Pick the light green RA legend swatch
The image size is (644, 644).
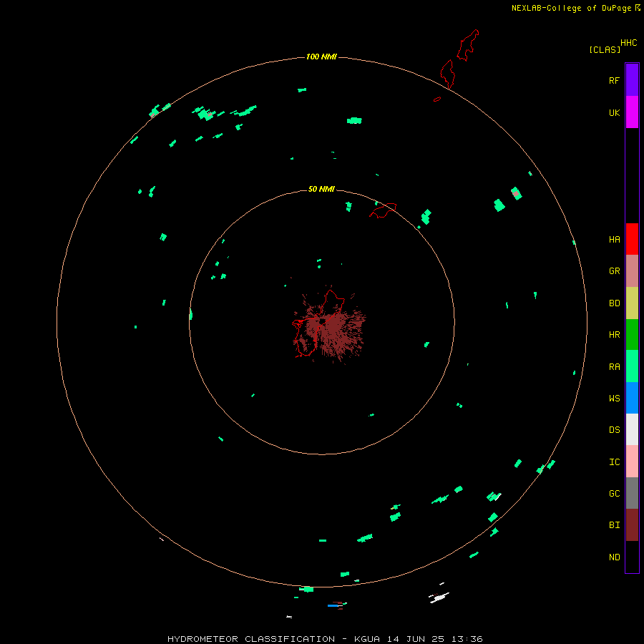632,366
